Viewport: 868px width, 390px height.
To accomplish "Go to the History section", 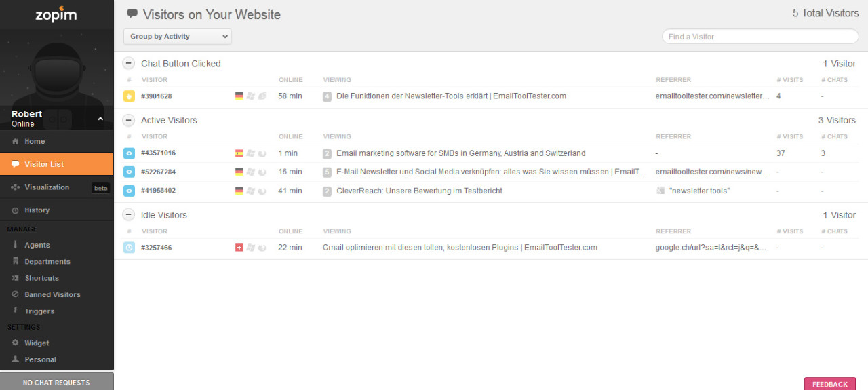I will 37,210.
